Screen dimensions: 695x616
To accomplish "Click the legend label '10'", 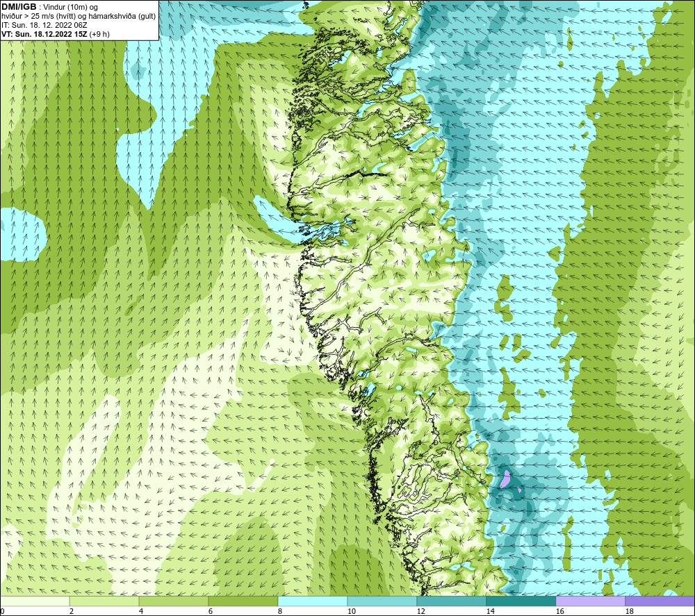I will (351, 611).
